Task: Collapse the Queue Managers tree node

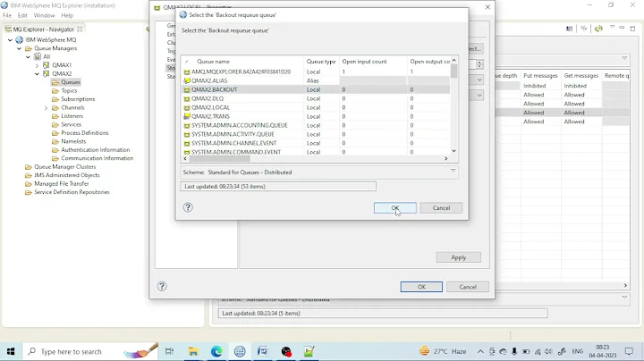Action: (19, 48)
